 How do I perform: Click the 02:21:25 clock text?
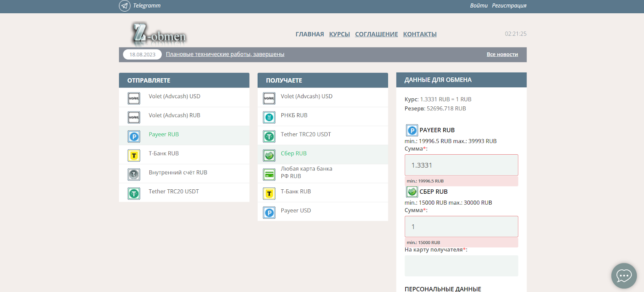point(516,34)
